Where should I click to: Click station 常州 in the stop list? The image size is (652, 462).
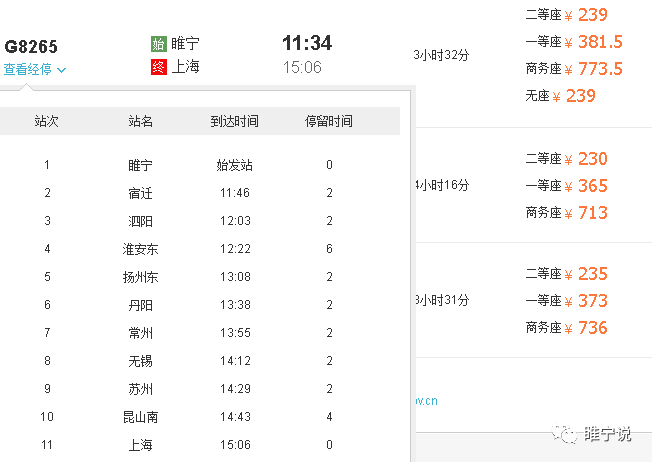[x=141, y=333]
